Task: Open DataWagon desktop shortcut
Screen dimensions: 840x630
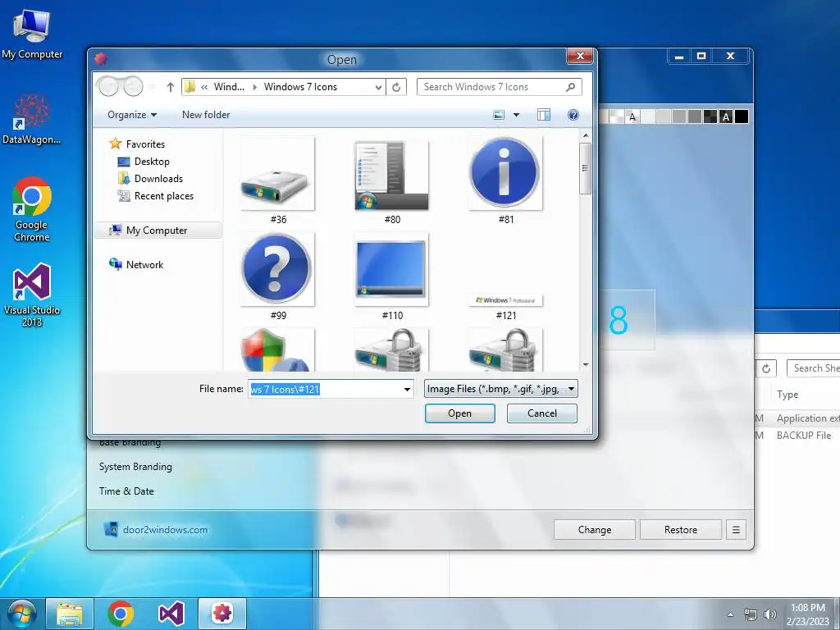Action: pos(32,120)
